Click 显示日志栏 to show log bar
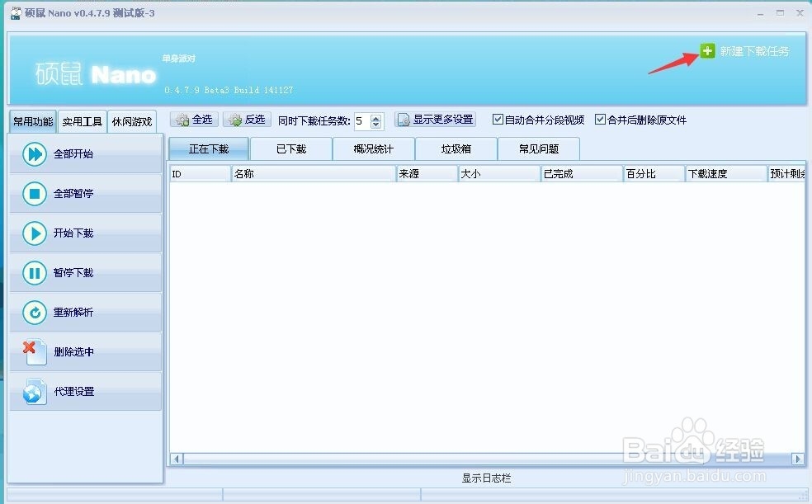This screenshot has height=504, width=812. coord(486,478)
